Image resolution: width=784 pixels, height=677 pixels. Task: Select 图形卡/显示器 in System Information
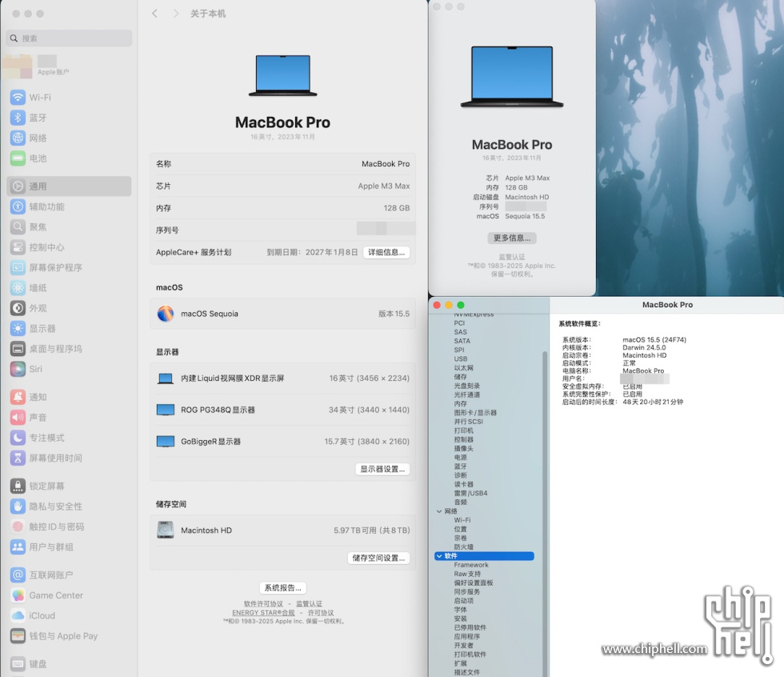click(x=475, y=412)
